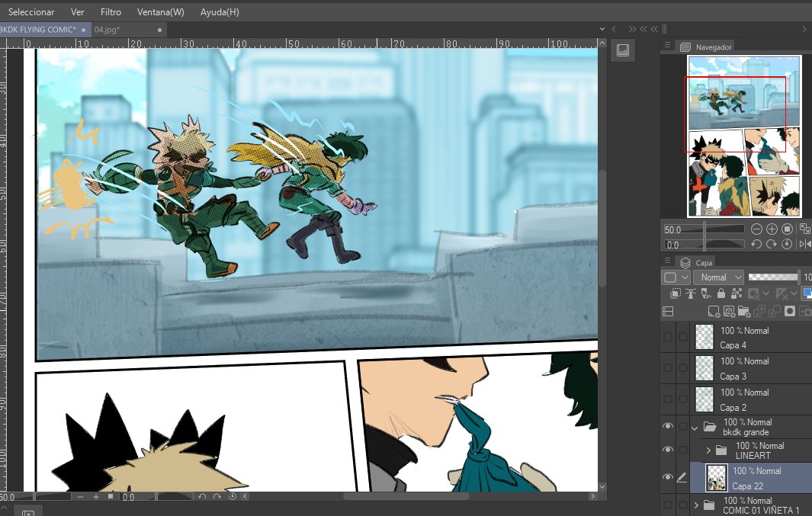Click show layer in two panes icon
This screenshot has width=812, height=516.
pos(668,311)
